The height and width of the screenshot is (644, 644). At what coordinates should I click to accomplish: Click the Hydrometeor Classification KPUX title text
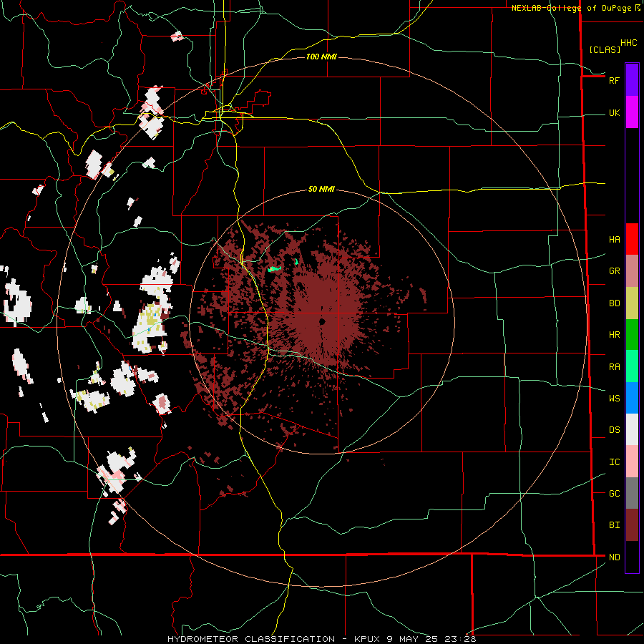click(x=321, y=639)
